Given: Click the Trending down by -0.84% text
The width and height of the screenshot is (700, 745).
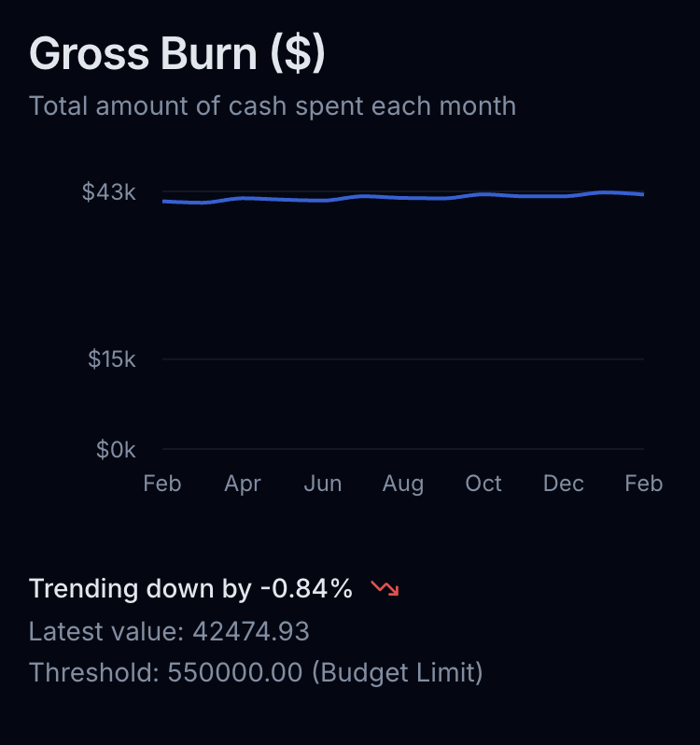Looking at the screenshot, I should (x=191, y=589).
